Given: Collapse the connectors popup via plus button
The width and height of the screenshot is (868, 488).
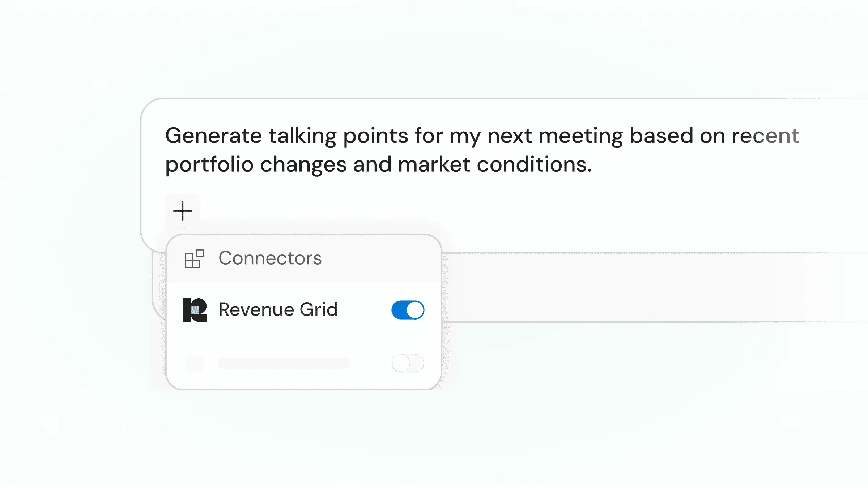Looking at the screenshot, I should (x=183, y=211).
